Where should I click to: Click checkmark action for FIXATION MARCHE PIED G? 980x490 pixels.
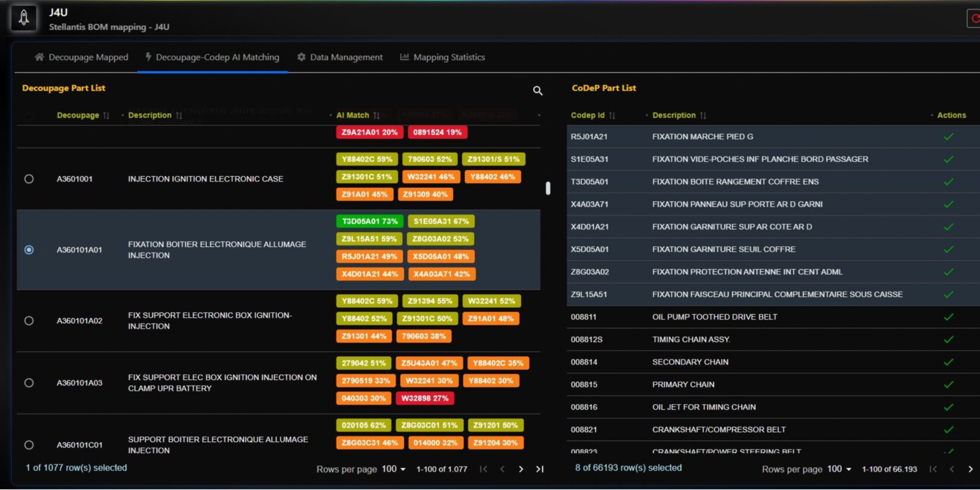(948, 137)
